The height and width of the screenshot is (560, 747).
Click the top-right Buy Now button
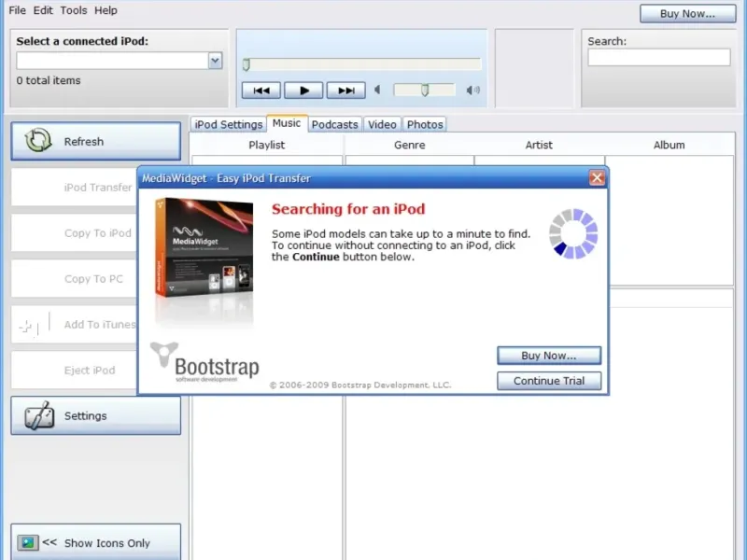tap(687, 13)
